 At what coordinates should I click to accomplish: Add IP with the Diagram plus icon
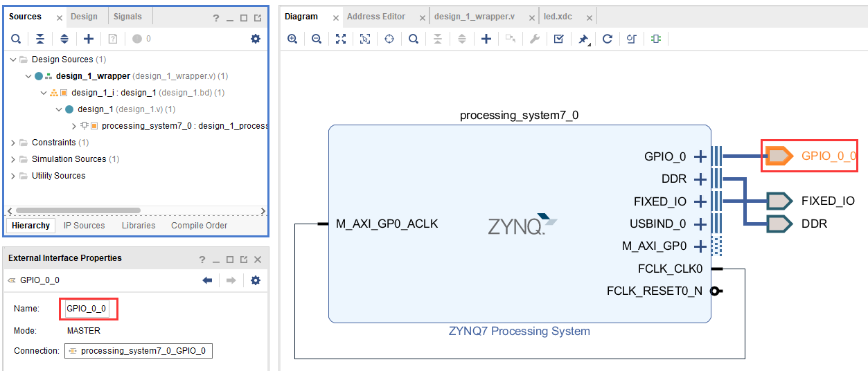[486, 39]
